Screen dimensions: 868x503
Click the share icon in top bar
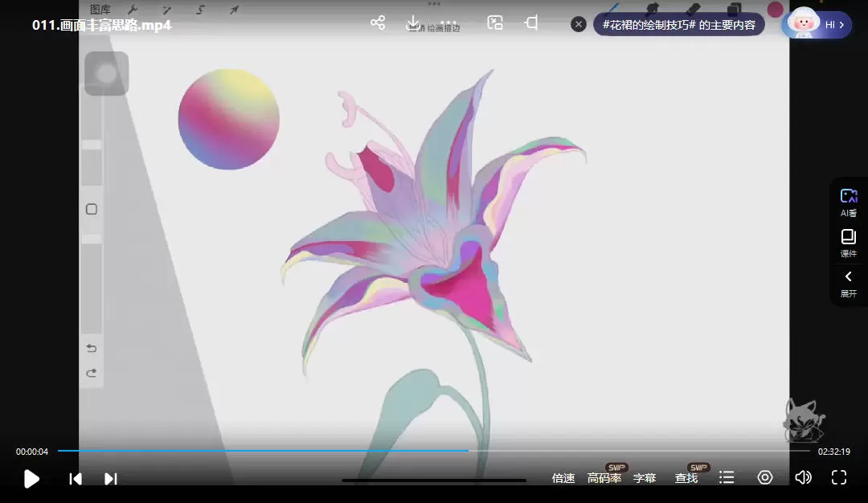(x=378, y=22)
